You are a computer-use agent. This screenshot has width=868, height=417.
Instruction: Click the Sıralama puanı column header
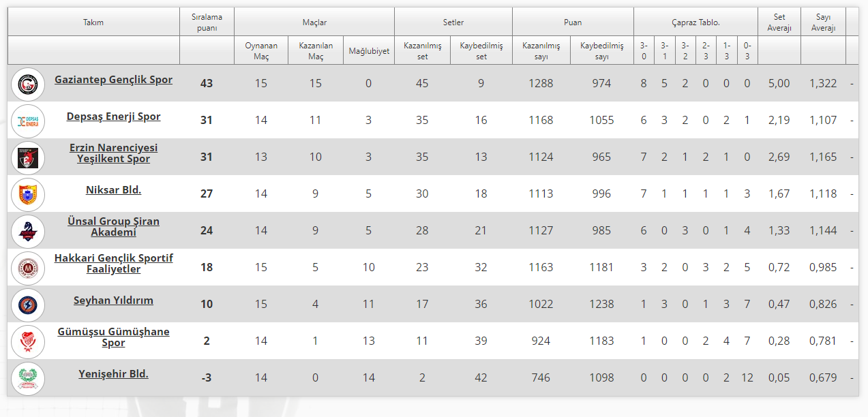(x=207, y=22)
